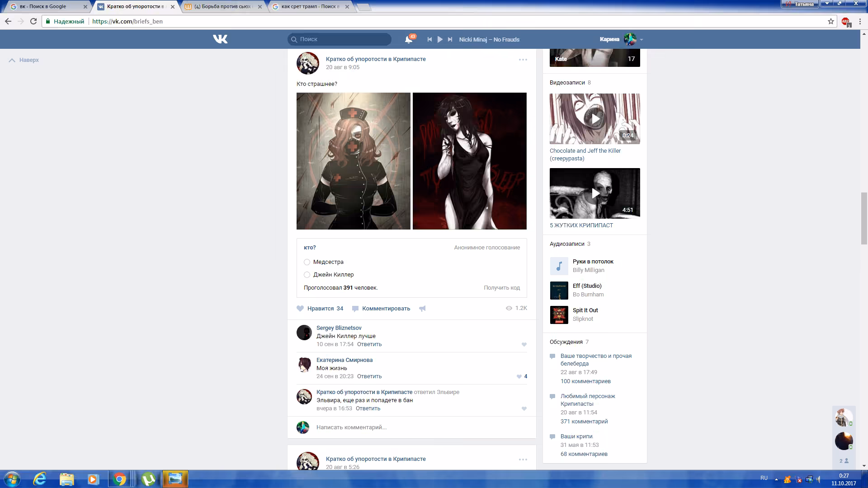The width and height of the screenshot is (868, 488).
Task: Open Sergey Bliznetsov's profile
Action: tap(339, 328)
